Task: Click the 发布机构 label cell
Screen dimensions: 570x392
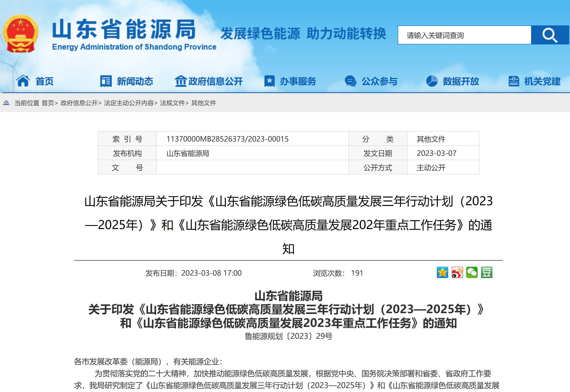Action: 127,153
